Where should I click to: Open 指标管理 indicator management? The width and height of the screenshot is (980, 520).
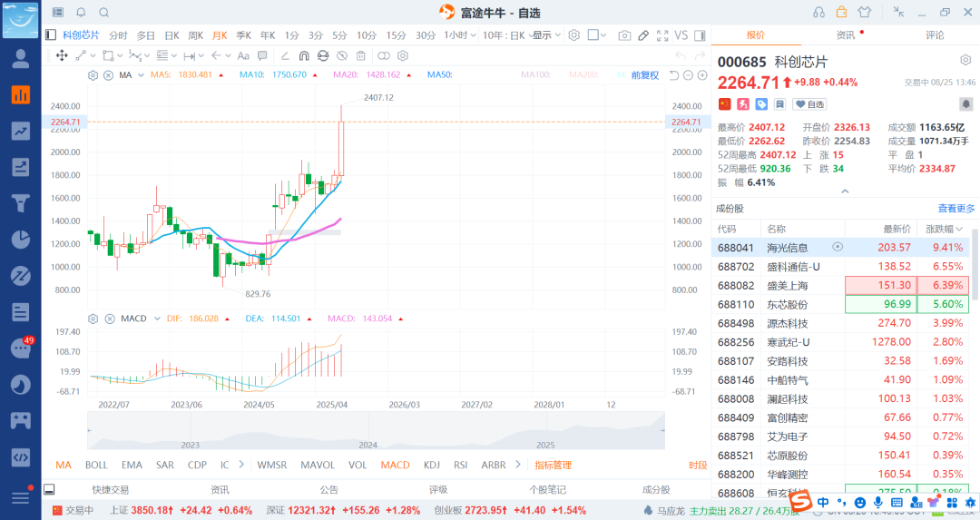[x=554, y=465]
